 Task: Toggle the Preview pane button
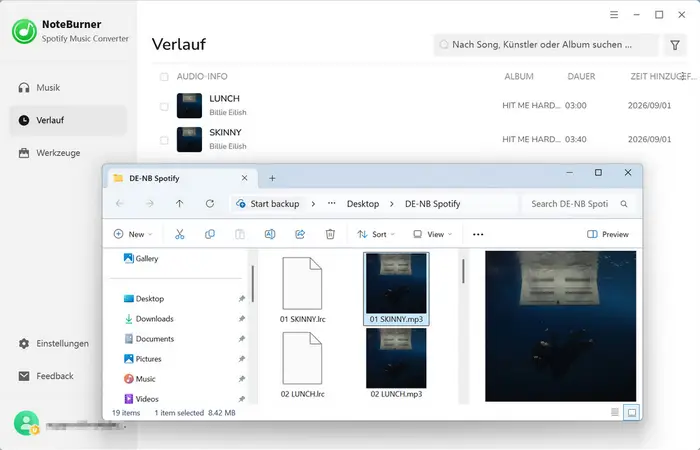coord(608,234)
